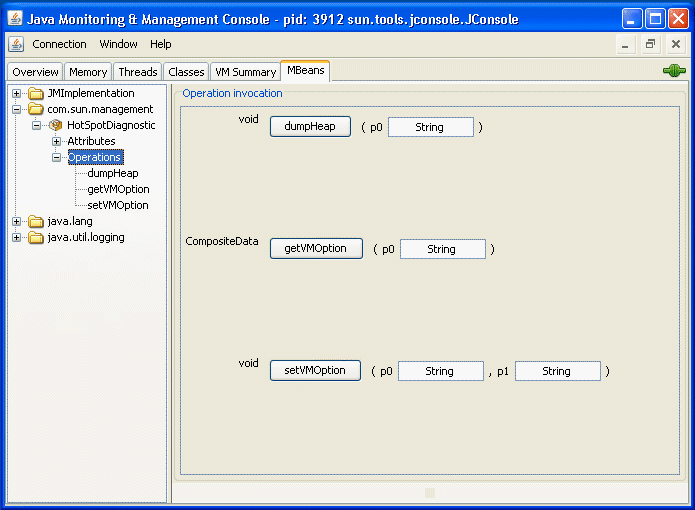Switch to the Threads tab
The width and height of the screenshot is (695, 510).
(x=137, y=72)
